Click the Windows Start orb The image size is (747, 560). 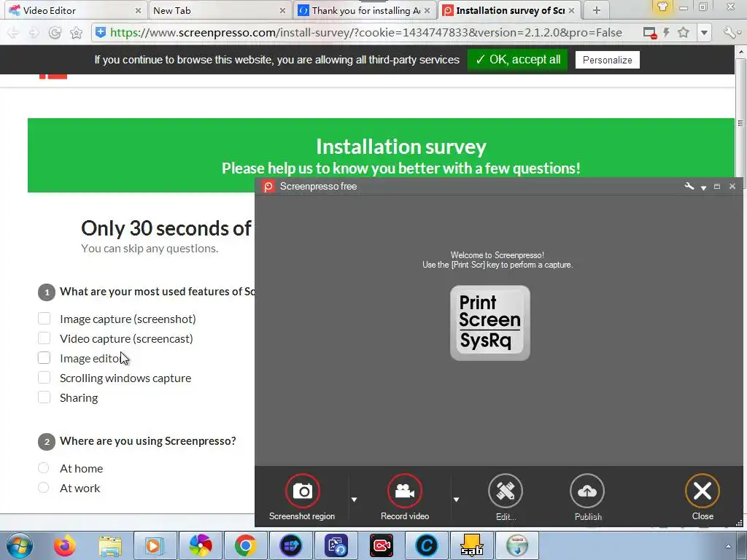tap(20, 545)
